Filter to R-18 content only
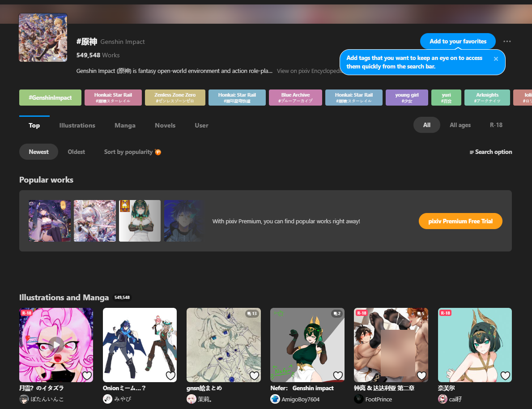Screen dimensions: 532x409 (496, 125)
